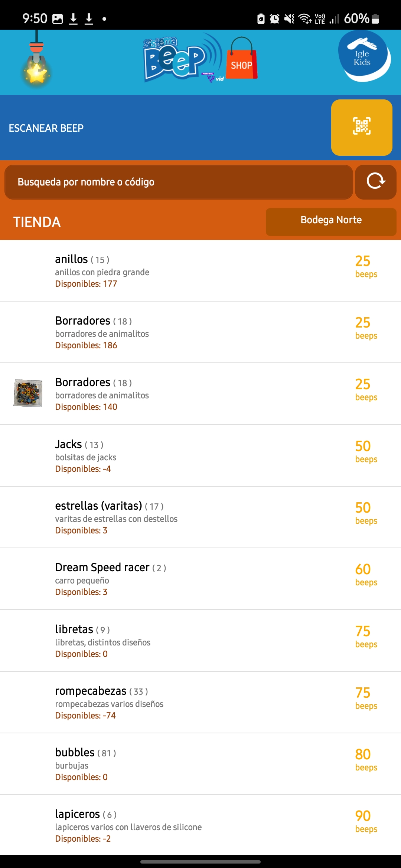
Task: Select the Jacks bolsitas de jacks item
Action: click(x=200, y=456)
